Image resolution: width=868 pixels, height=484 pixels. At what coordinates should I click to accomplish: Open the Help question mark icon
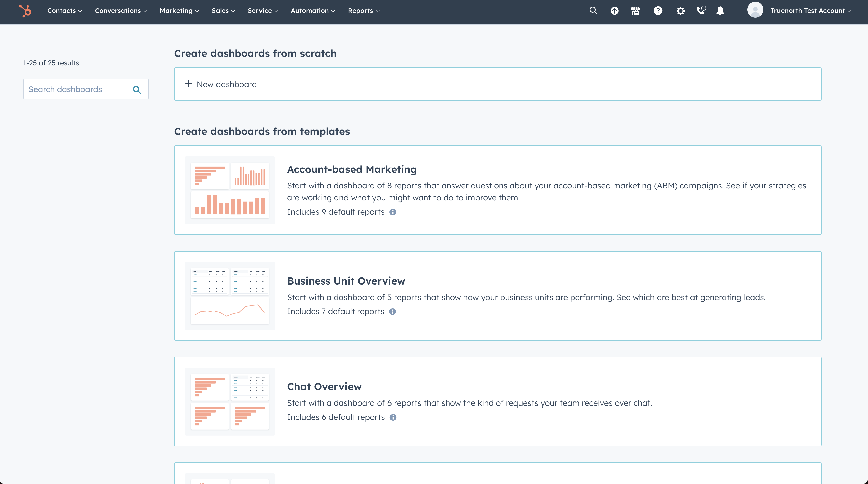tap(658, 11)
